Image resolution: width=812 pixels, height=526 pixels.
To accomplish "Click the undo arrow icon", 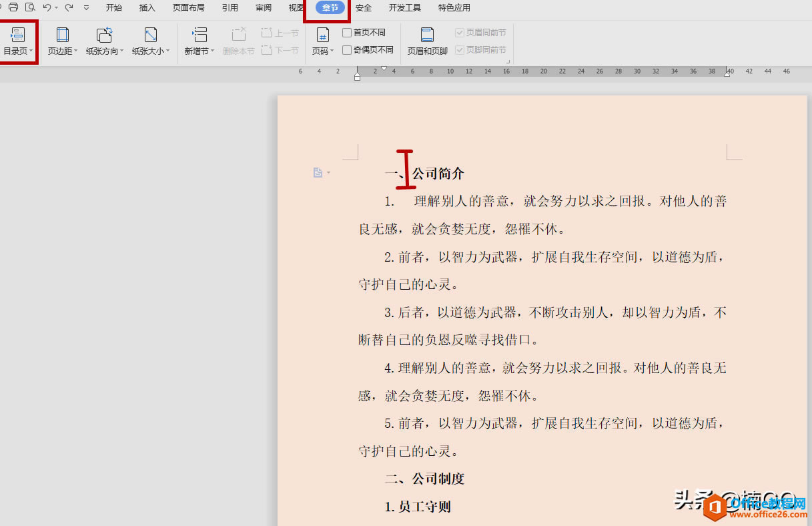I will pos(47,7).
